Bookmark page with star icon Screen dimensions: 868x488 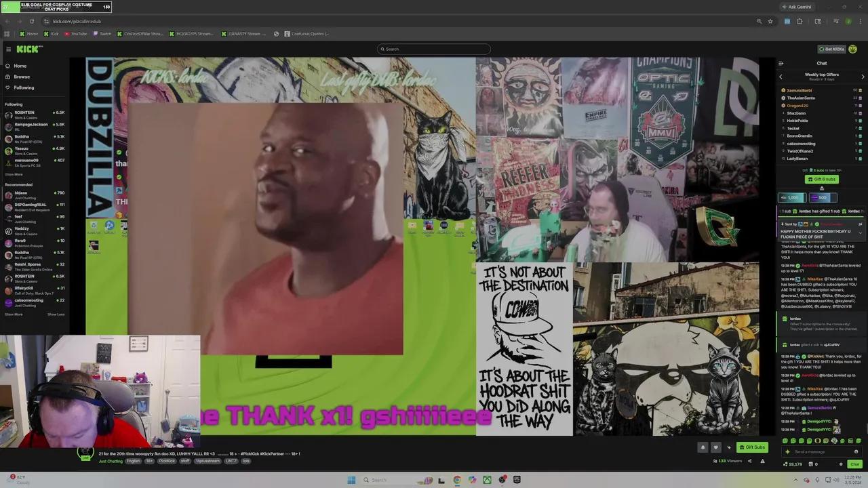point(770,21)
